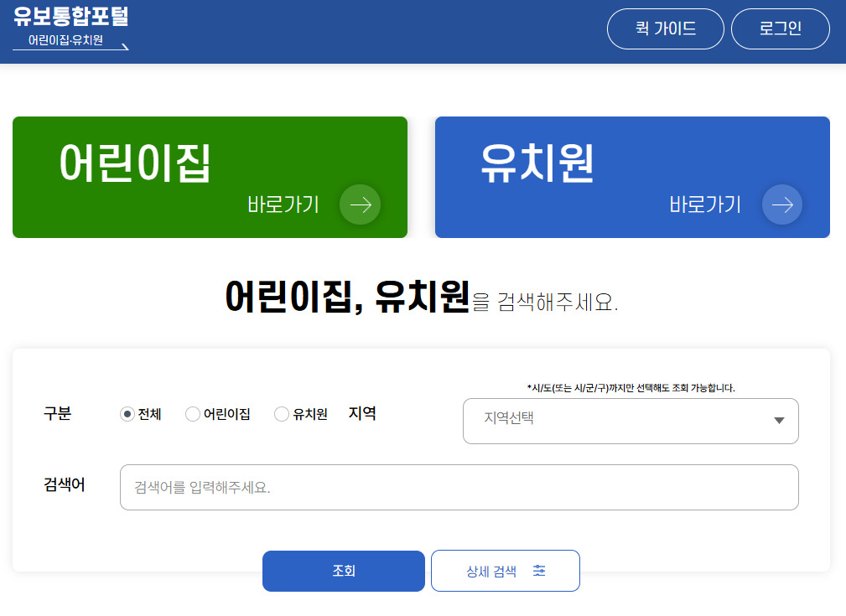846x616 pixels.
Task: Expand the region dropdown under 지역
Action: 629,421
